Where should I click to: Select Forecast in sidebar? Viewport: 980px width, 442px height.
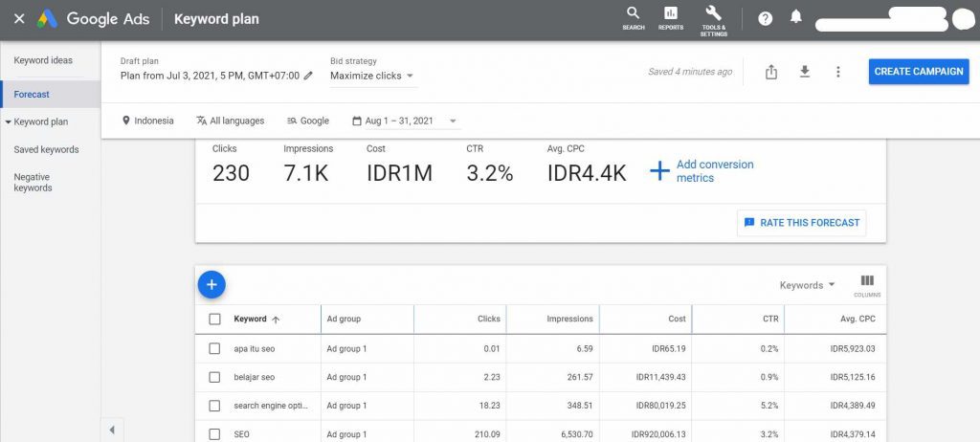click(50, 95)
